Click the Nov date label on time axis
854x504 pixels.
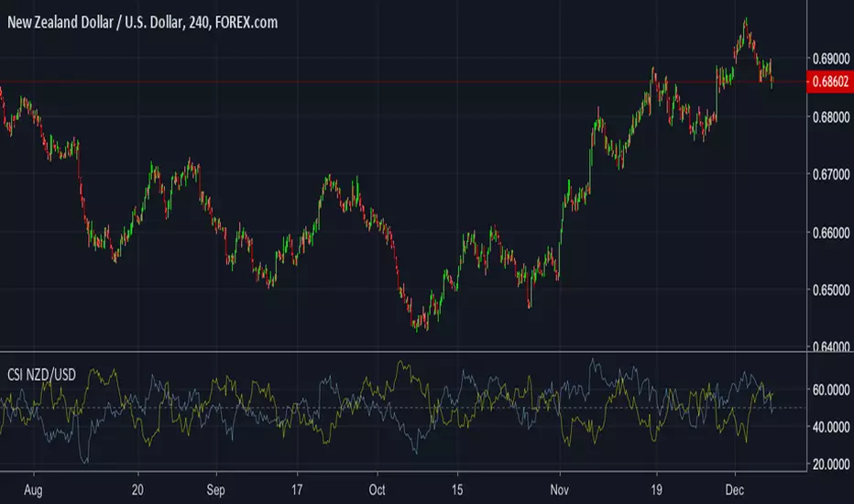coord(559,490)
